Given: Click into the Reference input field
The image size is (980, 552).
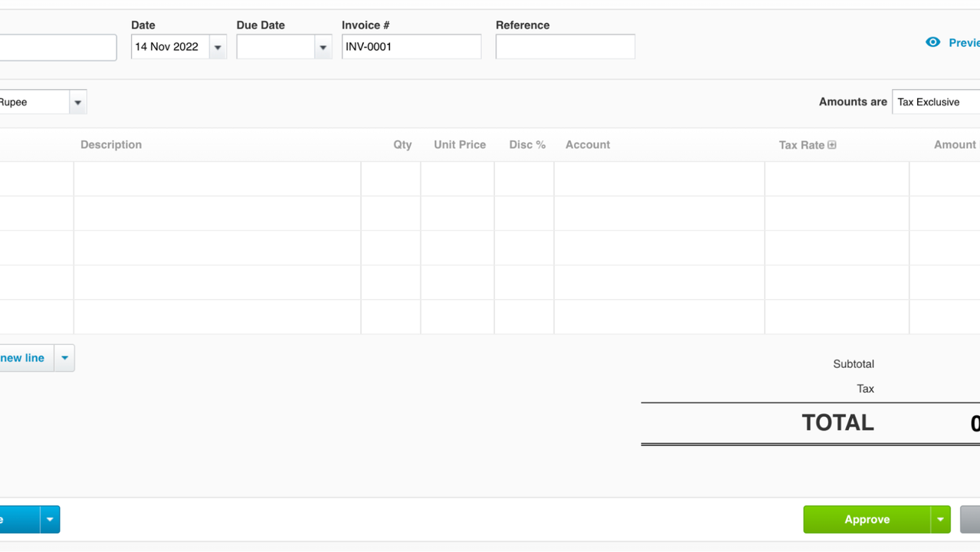Looking at the screenshot, I should pos(565,47).
